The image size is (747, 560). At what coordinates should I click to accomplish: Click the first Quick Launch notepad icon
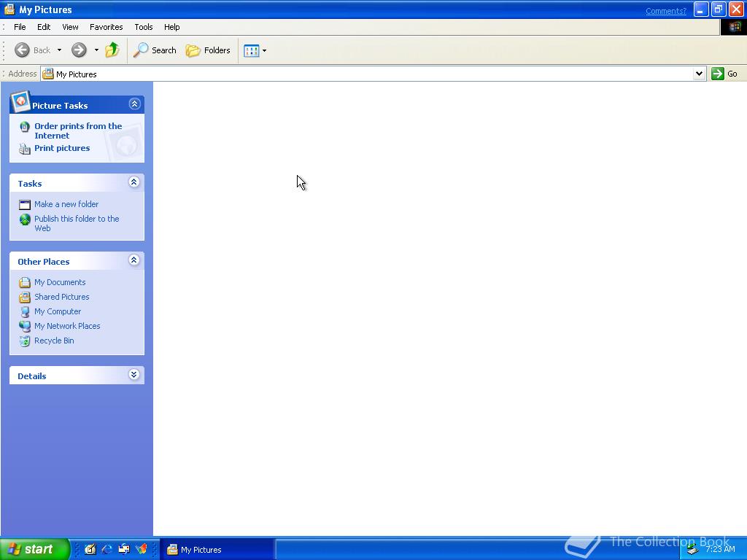coord(90,550)
